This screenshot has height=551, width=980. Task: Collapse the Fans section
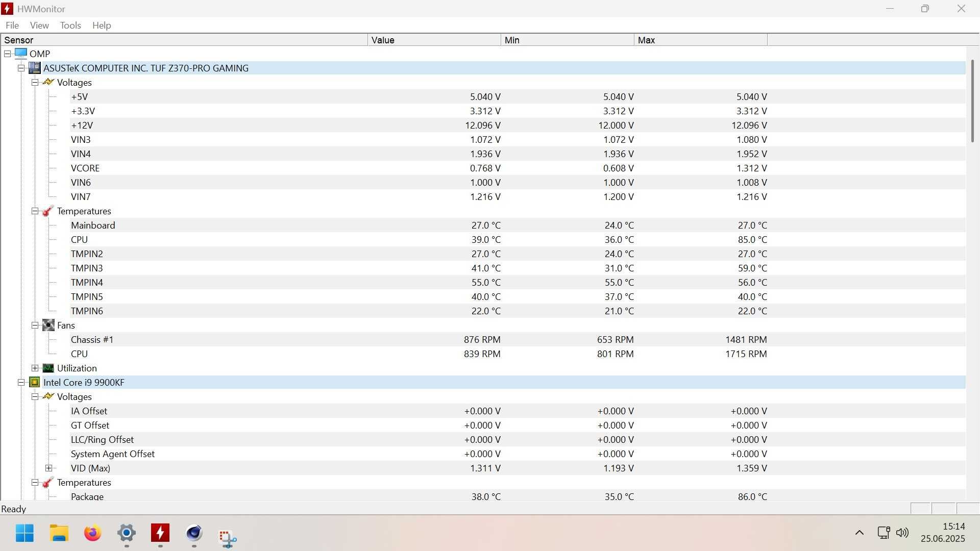pos(35,325)
